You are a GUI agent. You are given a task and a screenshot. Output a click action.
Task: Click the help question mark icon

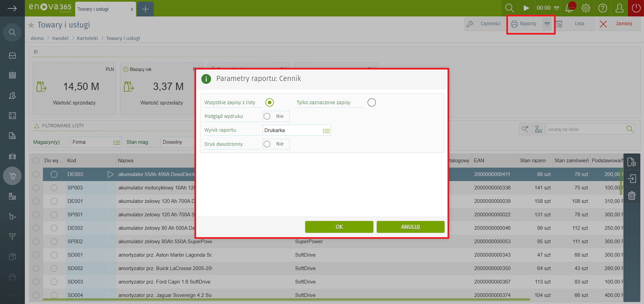(x=603, y=8)
